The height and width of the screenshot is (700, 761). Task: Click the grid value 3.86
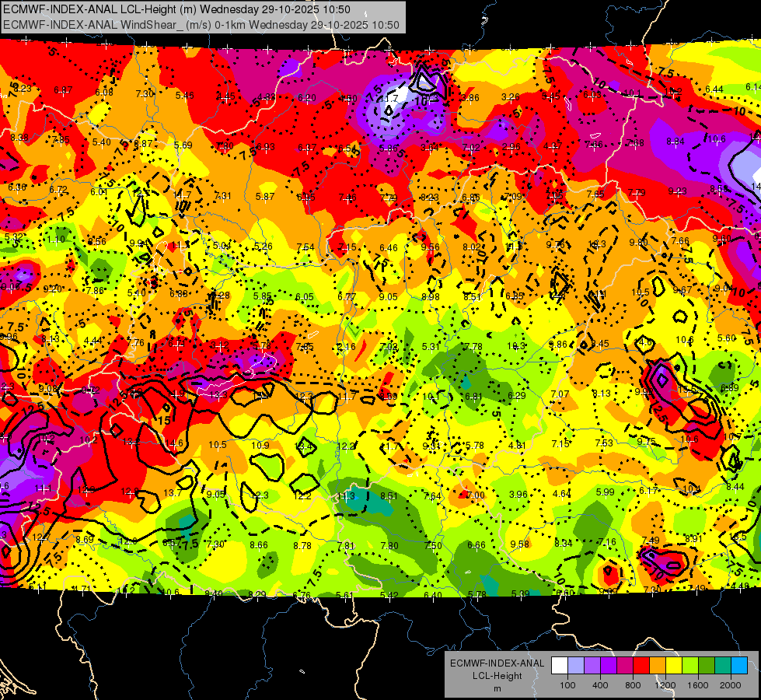(470, 98)
